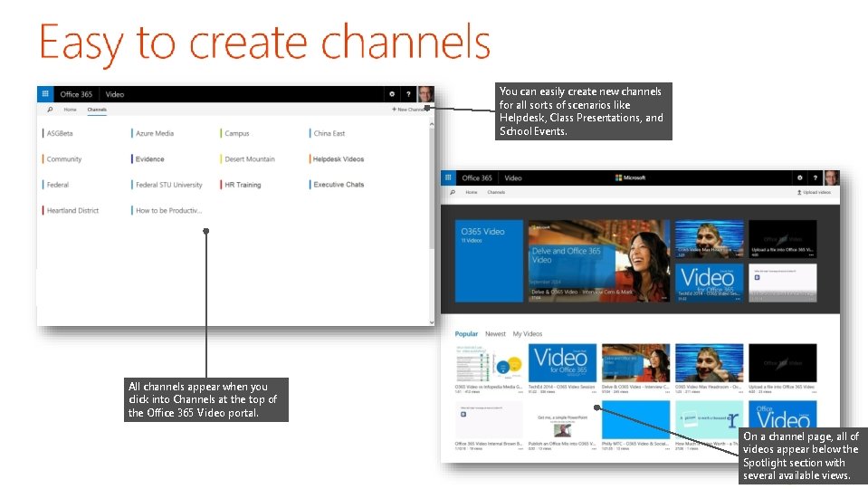This screenshot has width=868, height=489.
Task: Open the Community channel
Action: click(62, 159)
